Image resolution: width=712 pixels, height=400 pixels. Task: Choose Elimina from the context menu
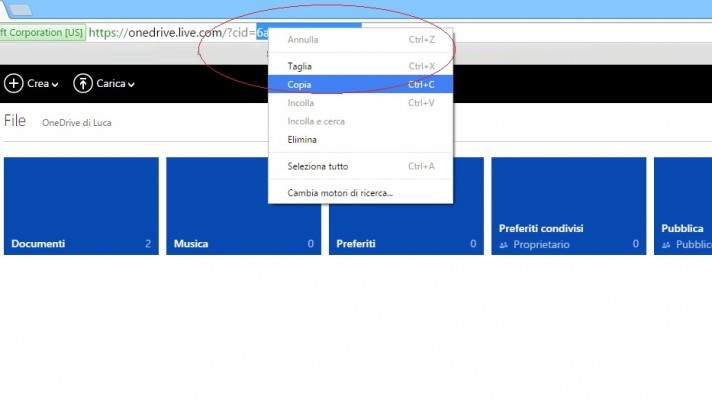(x=361, y=139)
